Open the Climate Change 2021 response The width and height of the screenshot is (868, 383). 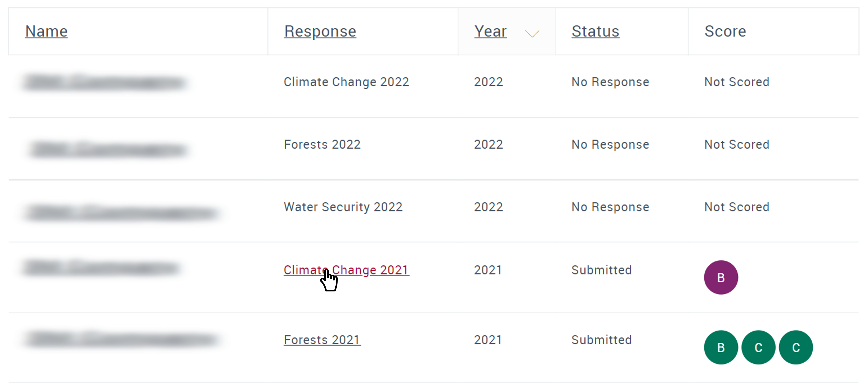pos(346,270)
